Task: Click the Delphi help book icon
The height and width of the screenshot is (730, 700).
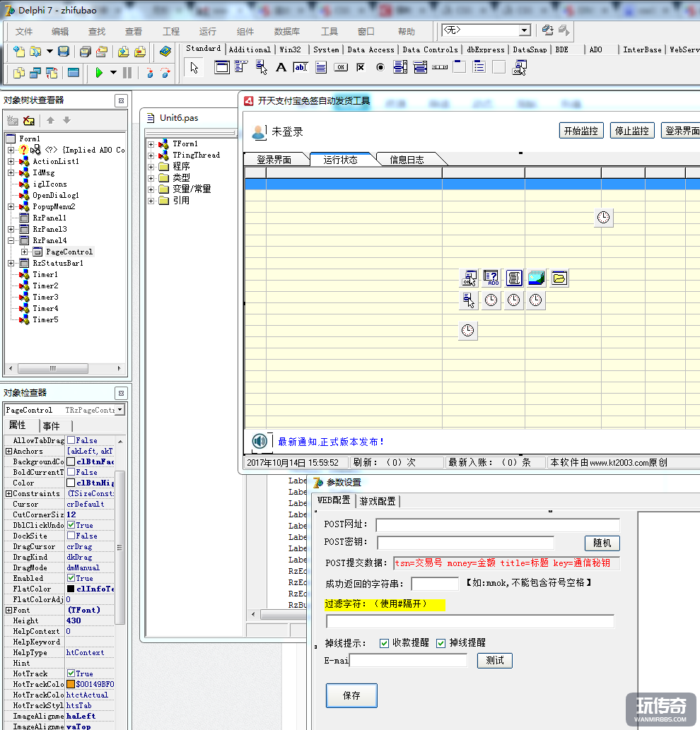Action: [165, 52]
